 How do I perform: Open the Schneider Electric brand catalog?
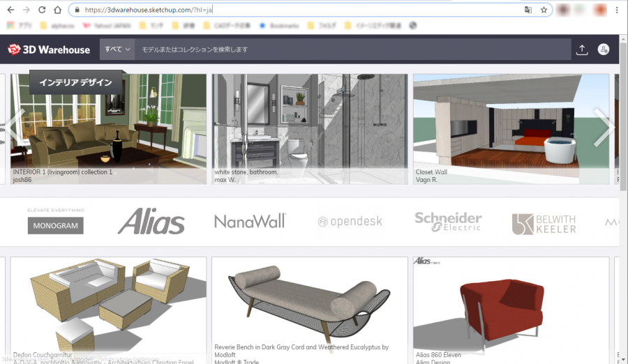448,222
